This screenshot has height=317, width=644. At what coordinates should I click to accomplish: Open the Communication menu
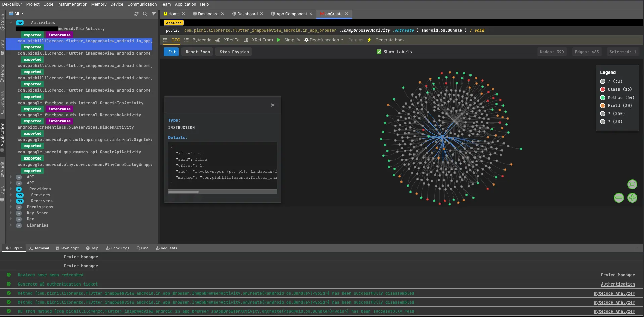point(142,4)
